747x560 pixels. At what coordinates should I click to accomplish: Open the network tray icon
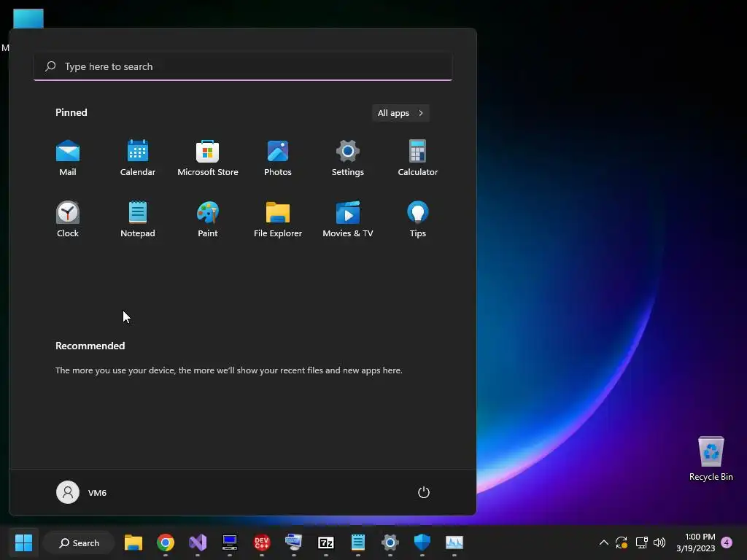[641, 542]
